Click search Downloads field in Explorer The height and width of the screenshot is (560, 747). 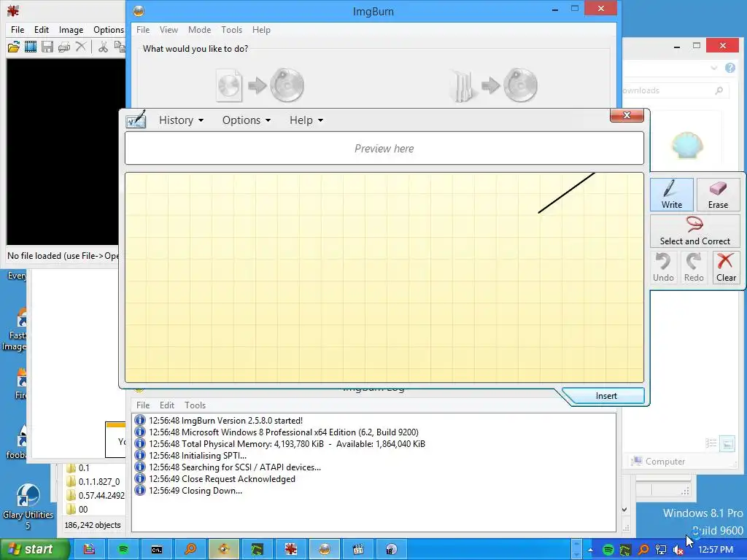(676, 90)
